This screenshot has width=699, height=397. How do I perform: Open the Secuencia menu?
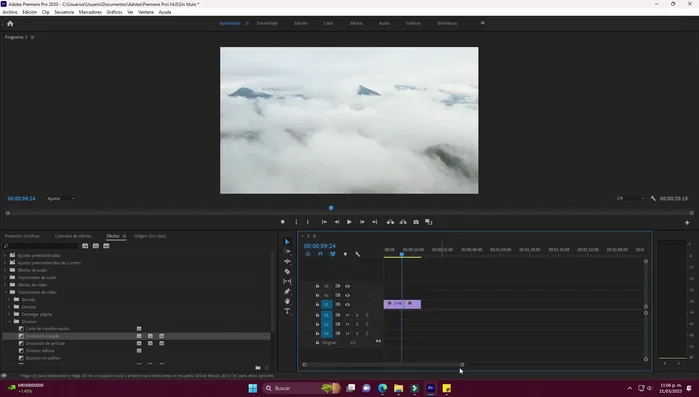(64, 12)
